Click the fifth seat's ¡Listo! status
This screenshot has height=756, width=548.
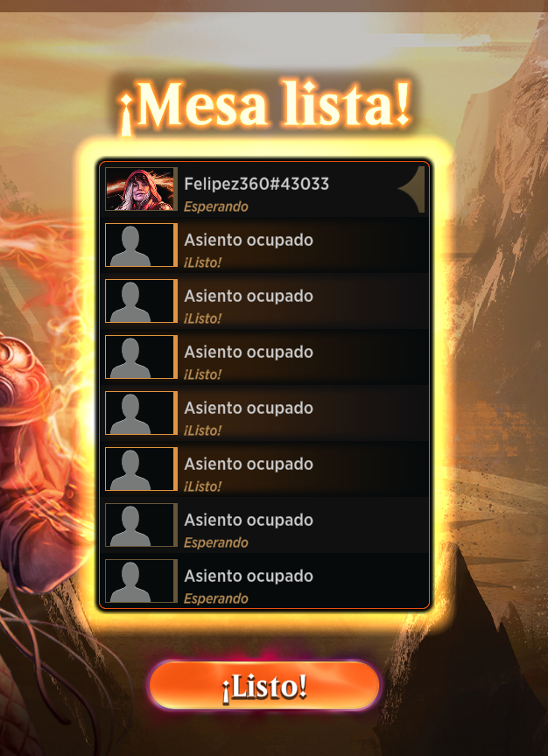point(202,486)
